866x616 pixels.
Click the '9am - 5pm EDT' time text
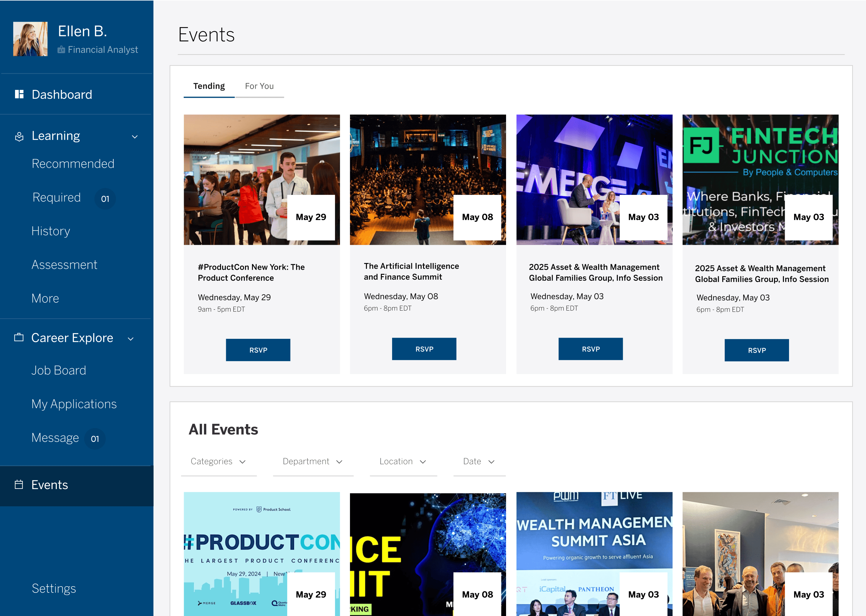click(222, 309)
